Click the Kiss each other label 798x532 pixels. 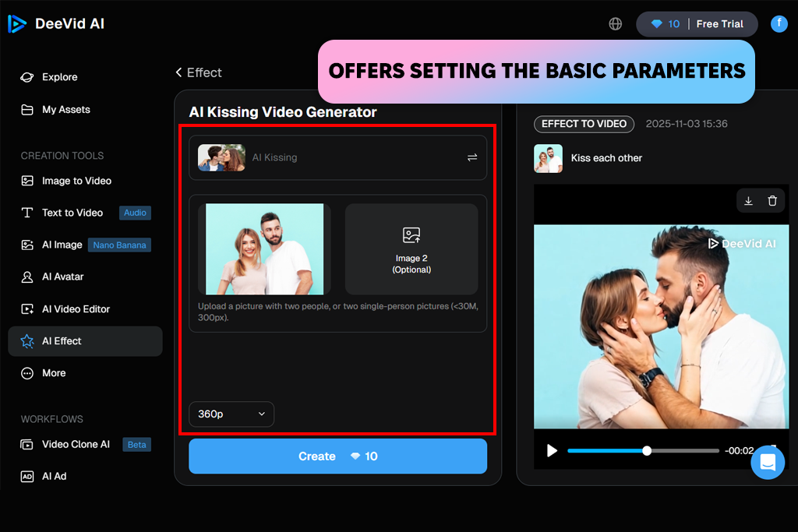[x=606, y=158]
